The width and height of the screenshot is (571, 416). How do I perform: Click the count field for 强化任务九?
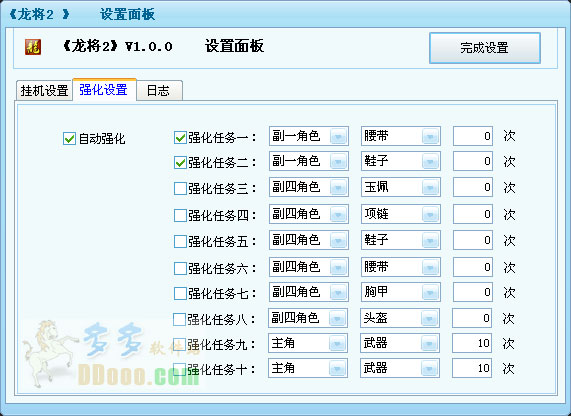472,343
